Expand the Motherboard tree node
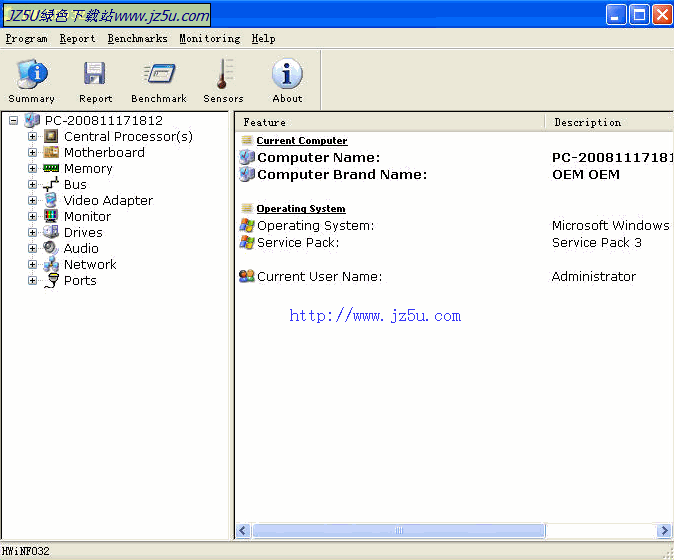 (32, 152)
